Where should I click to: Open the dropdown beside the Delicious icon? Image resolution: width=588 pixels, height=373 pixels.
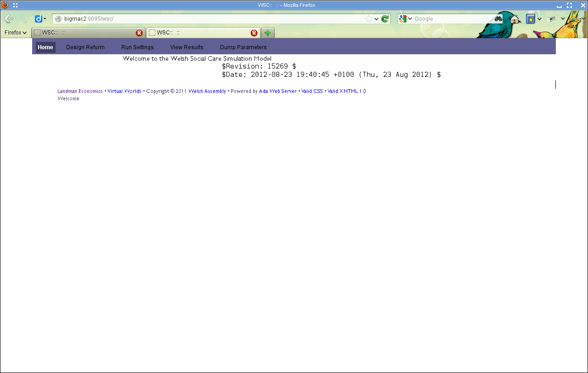45,19
